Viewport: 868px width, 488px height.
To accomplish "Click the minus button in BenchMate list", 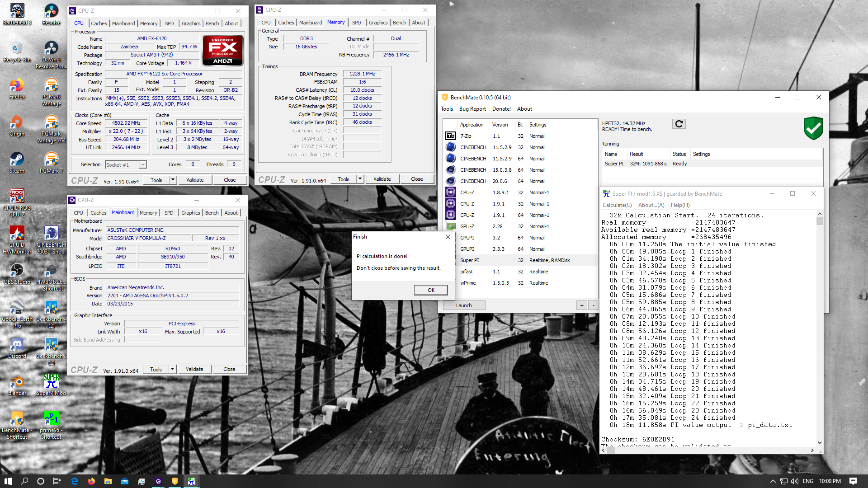I will tap(594, 305).
